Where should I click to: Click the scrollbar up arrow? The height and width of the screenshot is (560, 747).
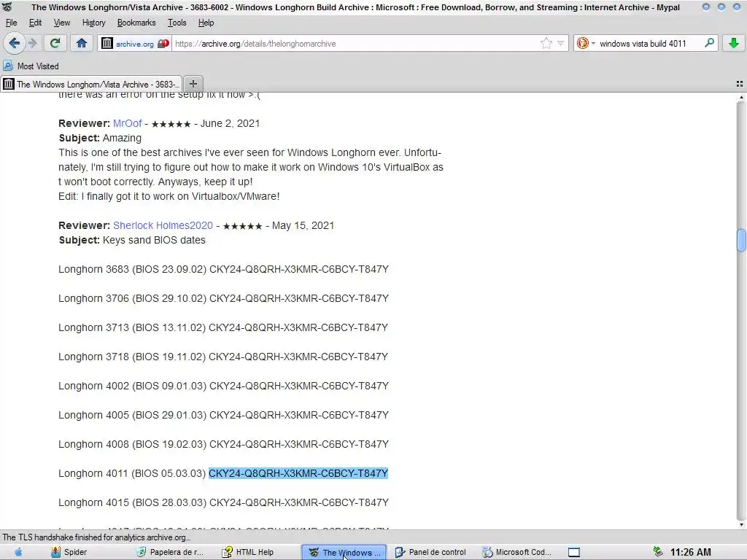pyautogui.click(x=741, y=98)
